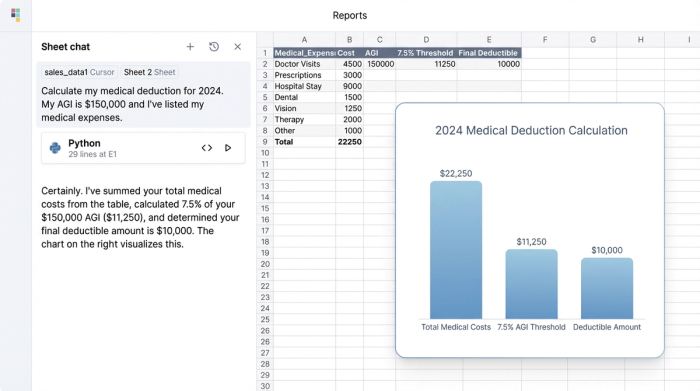Close the Sheet chat panel
This screenshot has height=391, width=700.
coord(238,47)
